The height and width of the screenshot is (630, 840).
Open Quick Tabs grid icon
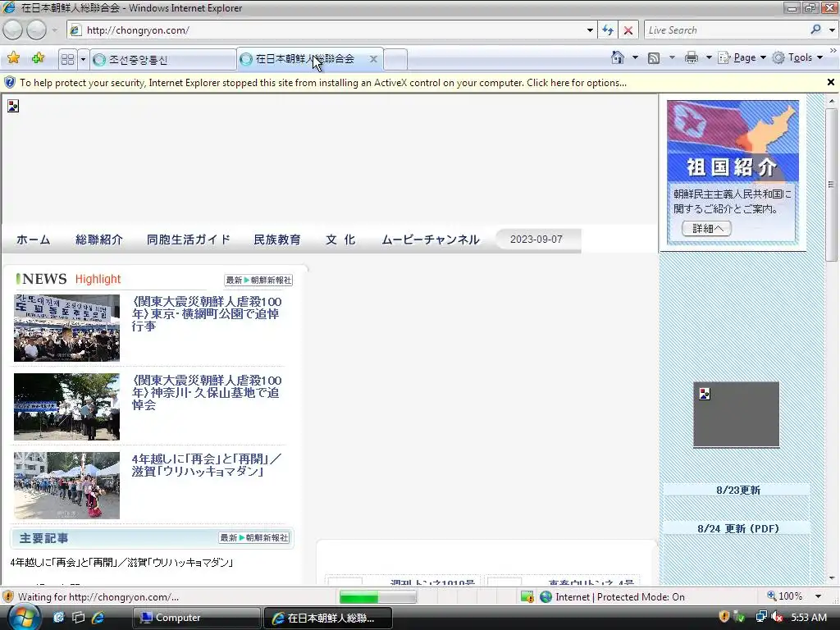(67, 59)
